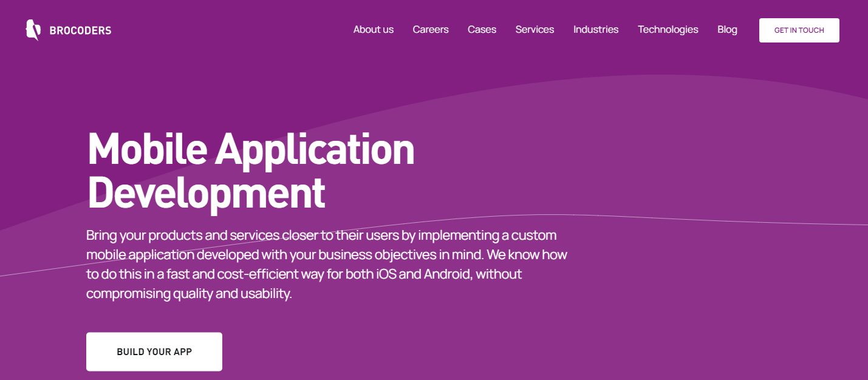Click the line starting 'Bring your products'
The height and width of the screenshot is (380, 868).
coord(321,235)
